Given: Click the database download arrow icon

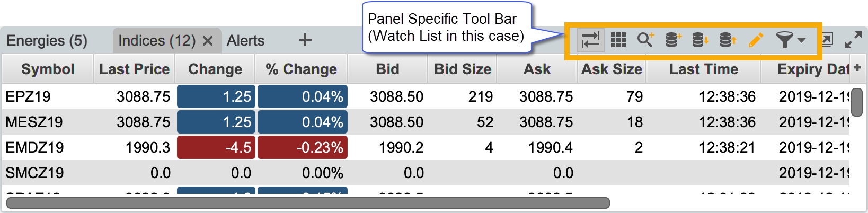Looking at the screenshot, I should [x=701, y=40].
